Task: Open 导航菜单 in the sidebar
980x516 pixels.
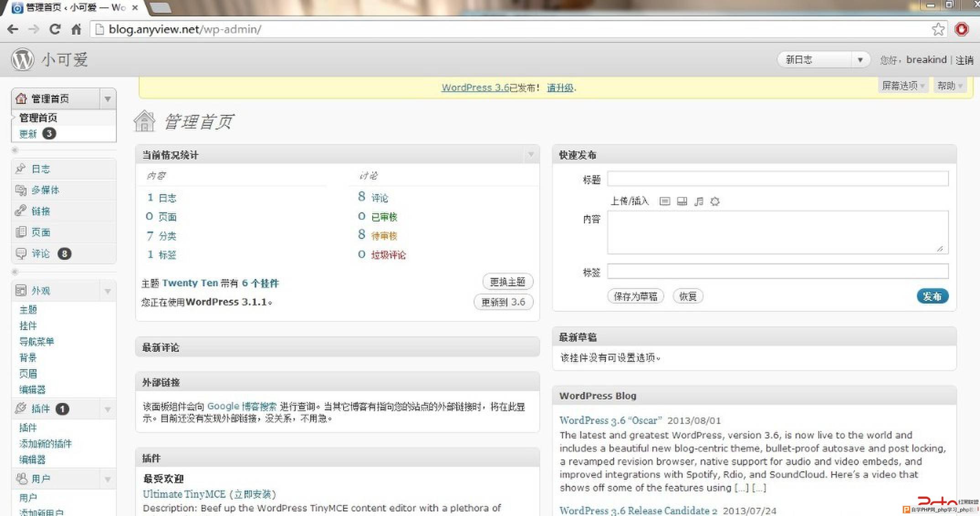Action: [36, 341]
